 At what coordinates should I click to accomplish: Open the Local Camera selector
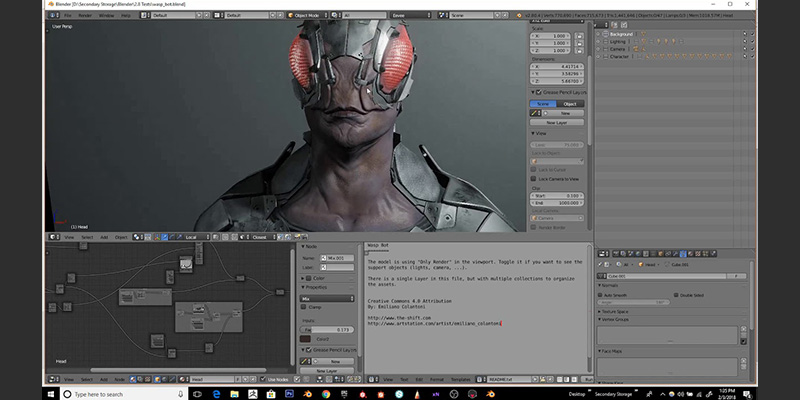[x=557, y=218]
